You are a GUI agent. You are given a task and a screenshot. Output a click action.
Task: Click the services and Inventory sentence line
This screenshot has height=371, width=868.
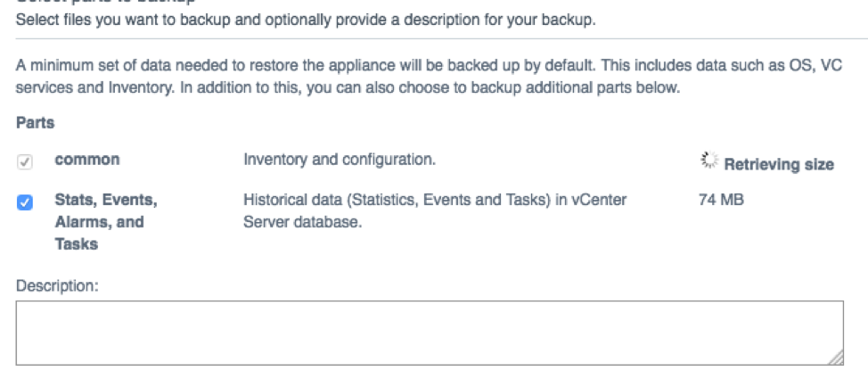(x=348, y=88)
